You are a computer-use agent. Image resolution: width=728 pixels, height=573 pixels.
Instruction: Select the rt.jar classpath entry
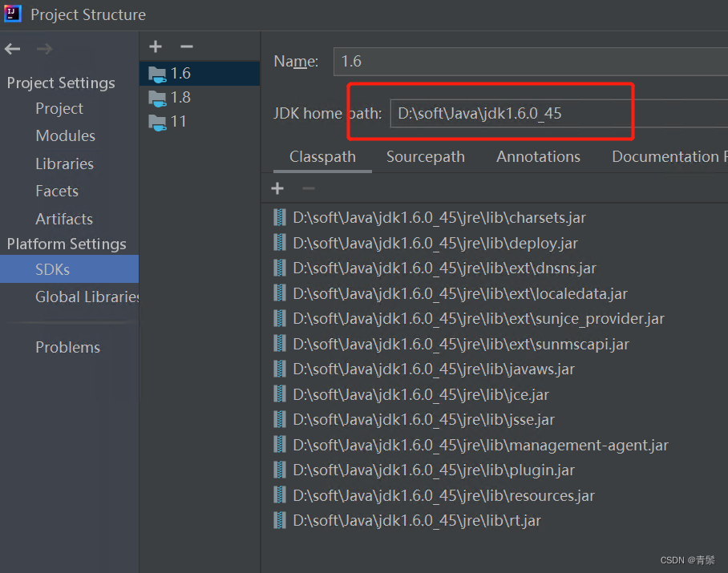(417, 521)
